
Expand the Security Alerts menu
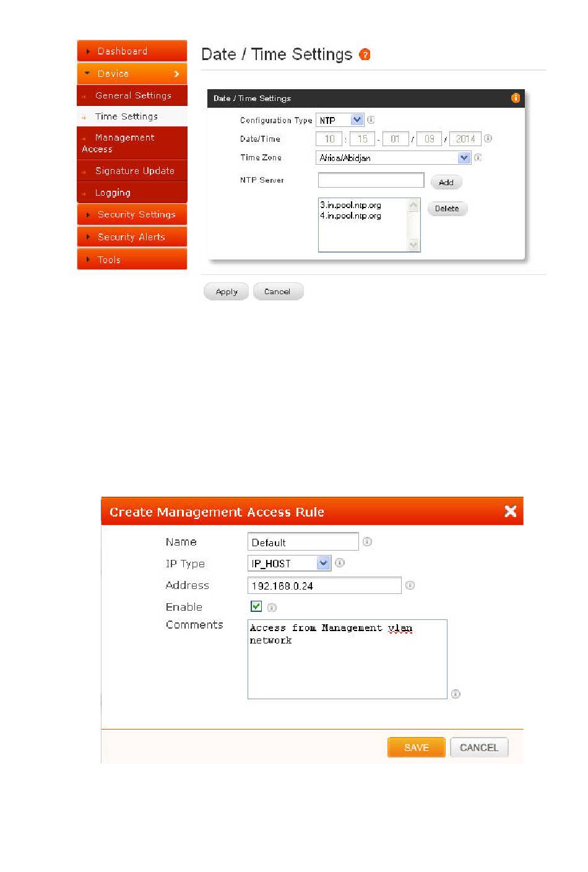[132, 237]
